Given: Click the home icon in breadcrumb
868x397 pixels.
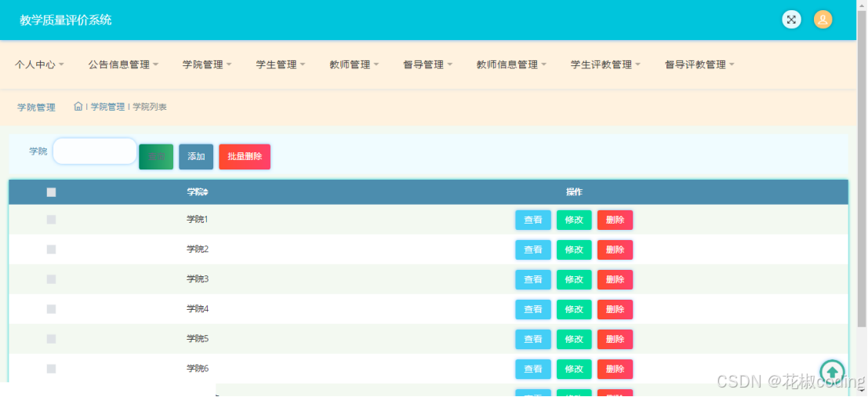Looking at the screenshot, I should 78,106.
